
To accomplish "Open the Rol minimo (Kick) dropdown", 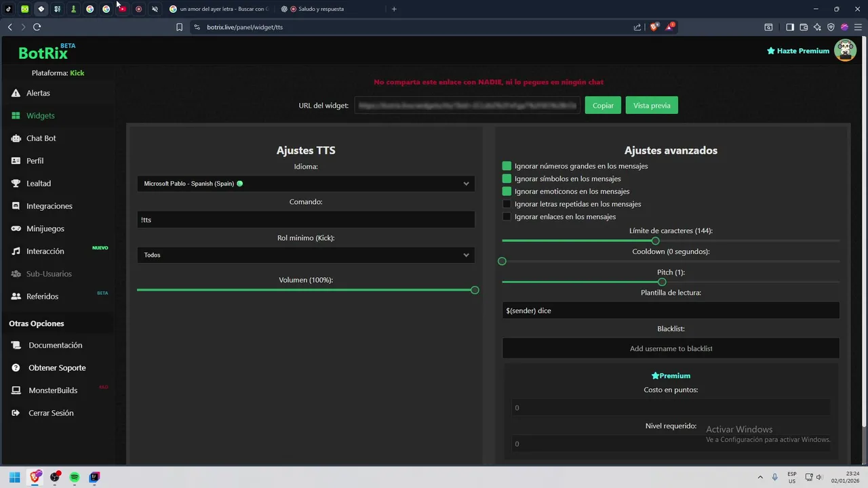I will coord(306,255).
